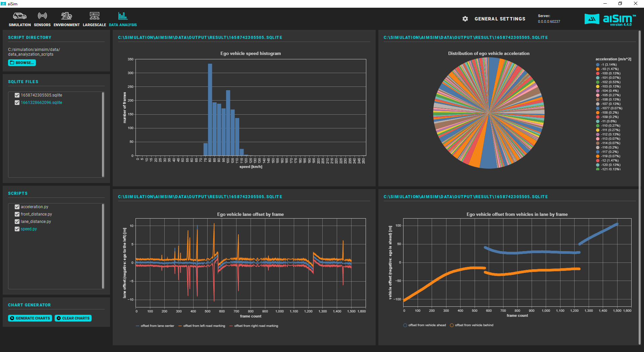Image resolution: width=644 pixels, height=352 pixels.
Task: Click the -1 (3.14%) acceleration legend swatch
Action: (x=598, y=65)
